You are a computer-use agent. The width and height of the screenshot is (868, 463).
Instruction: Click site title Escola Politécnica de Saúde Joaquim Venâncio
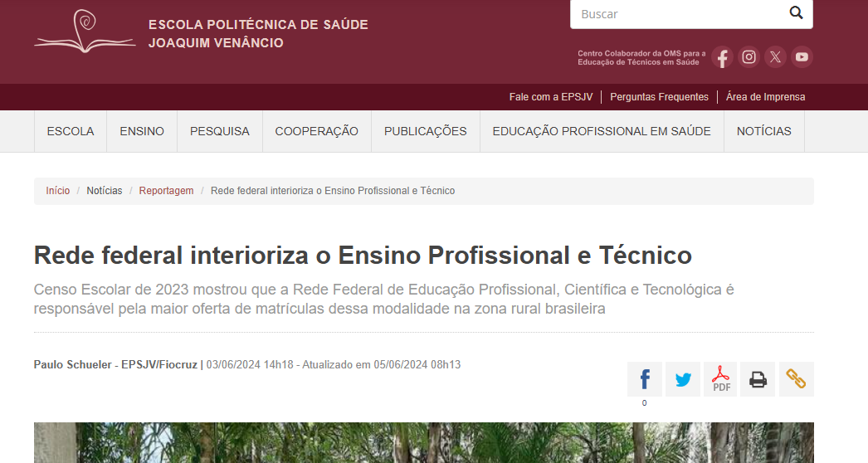258,33
